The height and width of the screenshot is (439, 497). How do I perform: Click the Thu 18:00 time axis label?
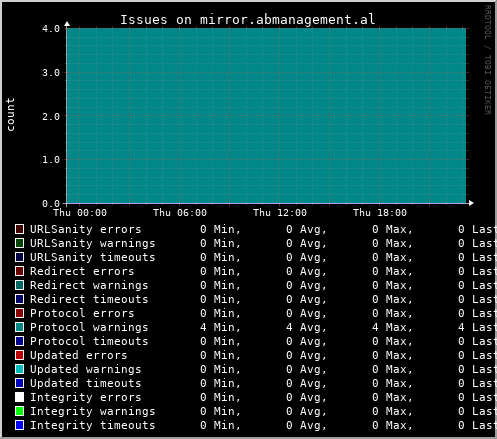click(380, 213)
